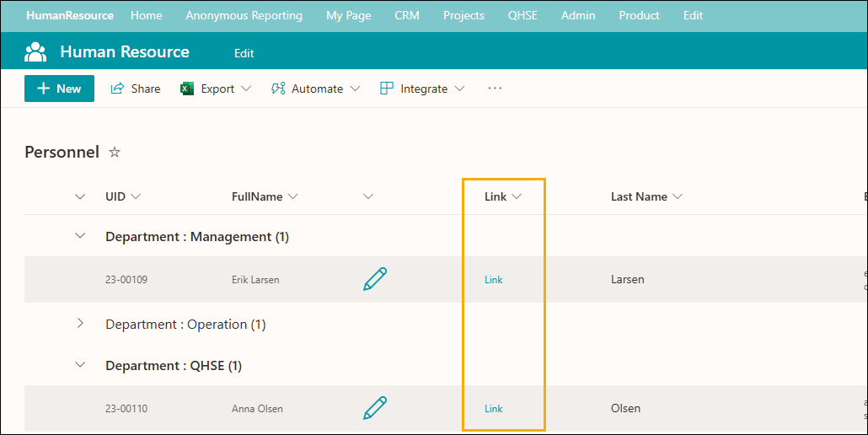Click the Share arrow icon
This screenshot has width=868, height=435.
click(117, 89)
